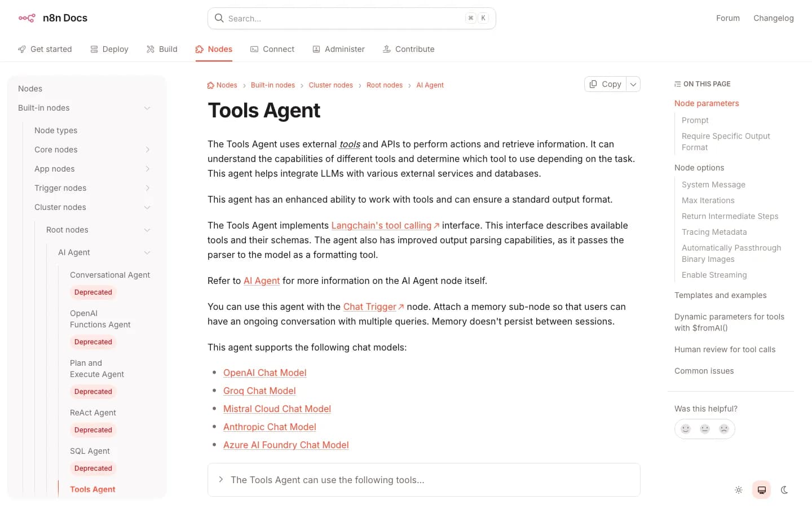Follow the Langchain's tool calling link
The height and width of the screenshot is (508, 812).
tap(385, 225)
